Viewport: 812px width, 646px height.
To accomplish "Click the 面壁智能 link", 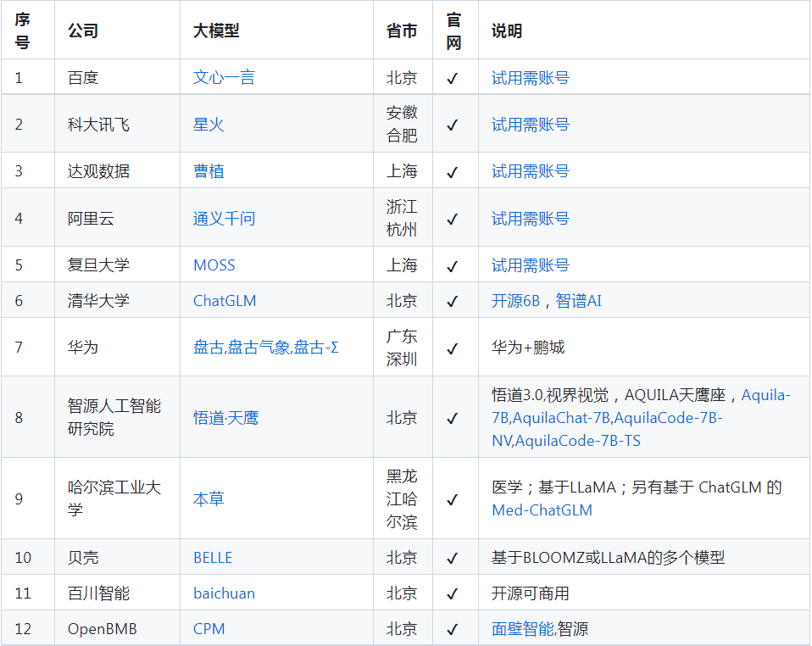I will 522,629.
